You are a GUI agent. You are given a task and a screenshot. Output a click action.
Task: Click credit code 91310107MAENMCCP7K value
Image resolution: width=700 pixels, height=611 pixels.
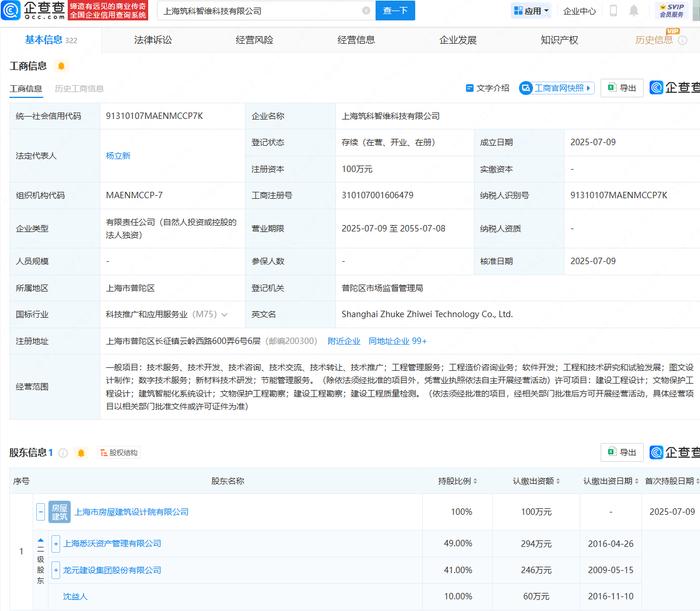(x=154, y=116)
